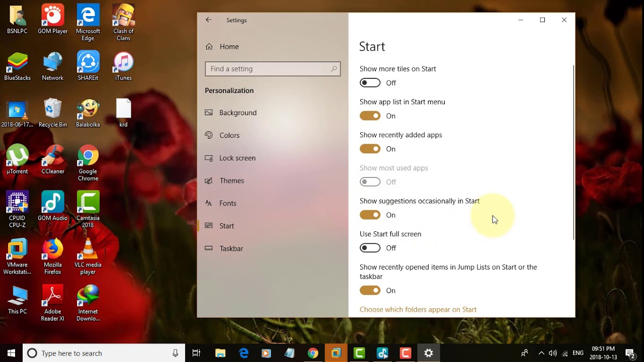Open Balabolka desktop shortcut
This screenshot has width=644, height=362.
click(88, 113)
